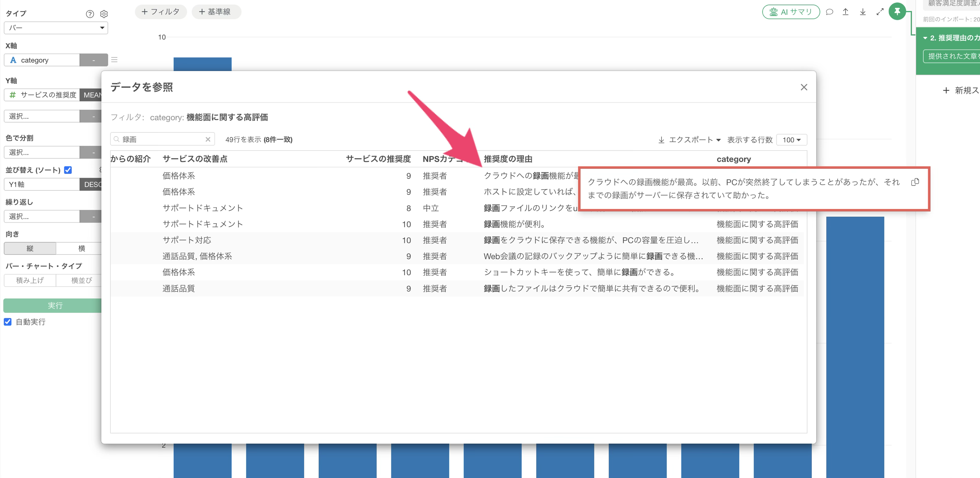Viewport: 980px width, 478px height.
Task: Open chart settings gear icon
Action: click(x=104, y=14)
